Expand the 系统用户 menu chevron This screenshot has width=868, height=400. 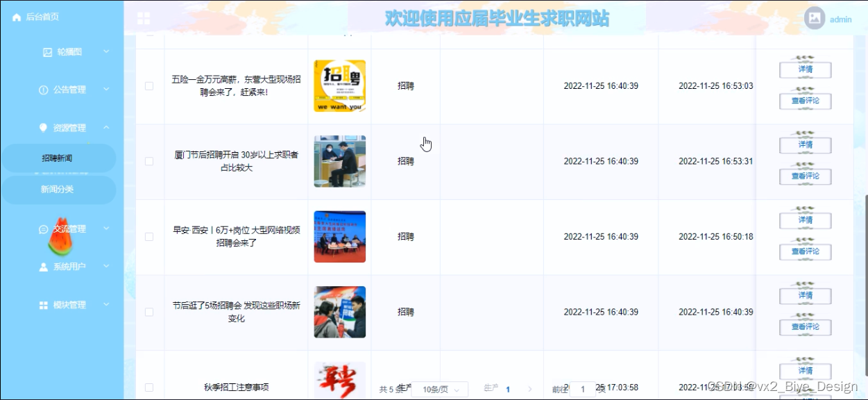click(106, 267)
